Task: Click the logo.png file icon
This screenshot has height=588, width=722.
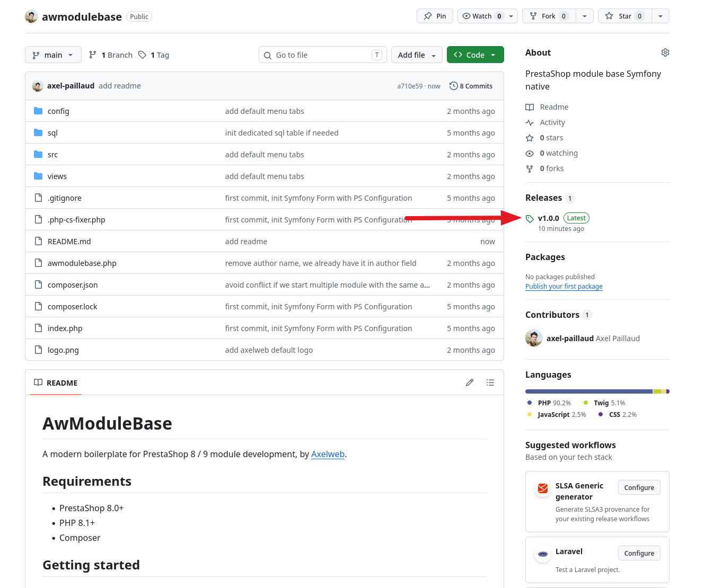Action: (x=38, y=350)
